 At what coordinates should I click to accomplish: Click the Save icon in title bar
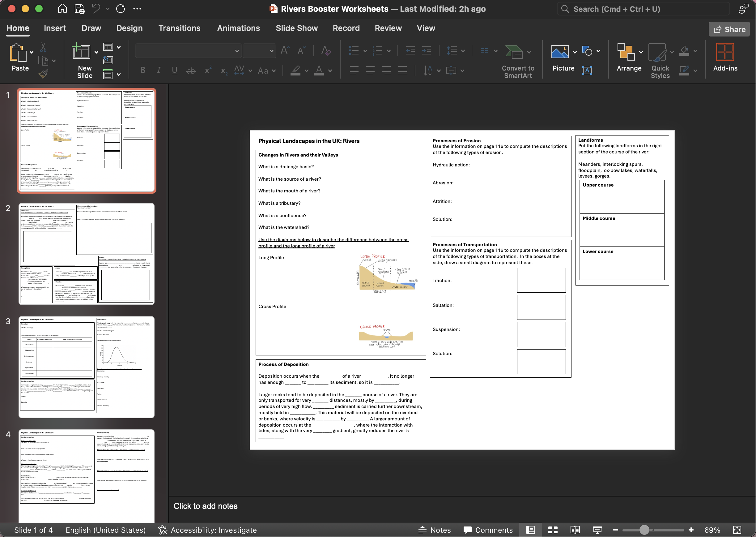[x=79, y=9]
